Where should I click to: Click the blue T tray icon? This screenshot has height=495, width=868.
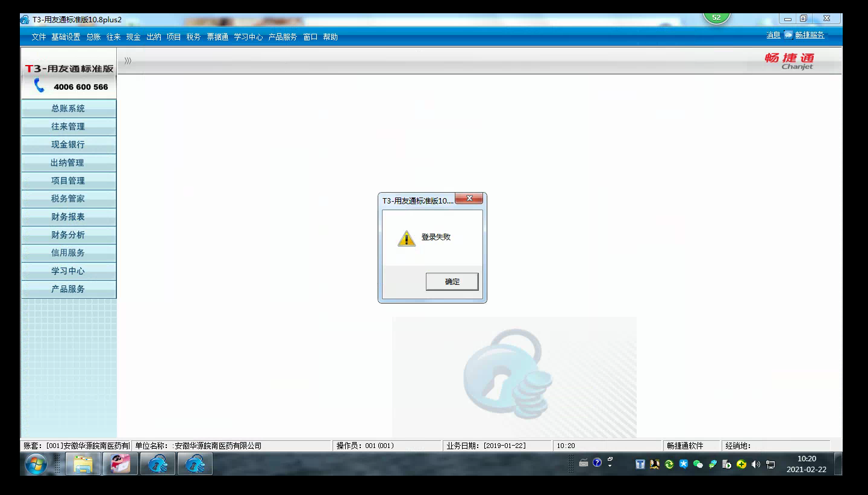tap(640, 464)
